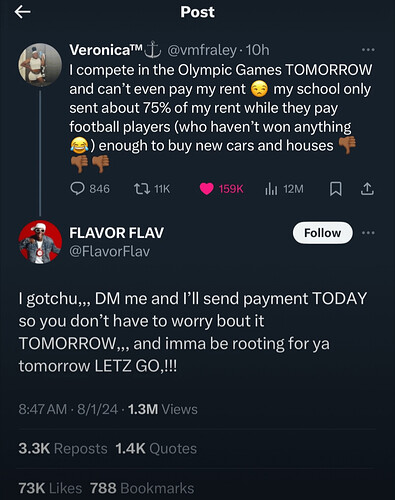
Task: View the 3.3K Reposts list
Action: pyautogui.click(x=63, y=448)
